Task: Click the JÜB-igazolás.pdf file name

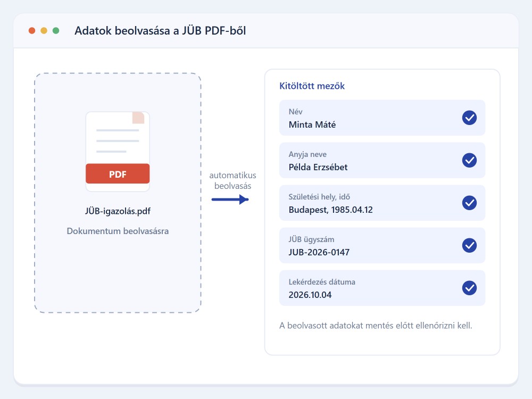Action: pos(118,211)
